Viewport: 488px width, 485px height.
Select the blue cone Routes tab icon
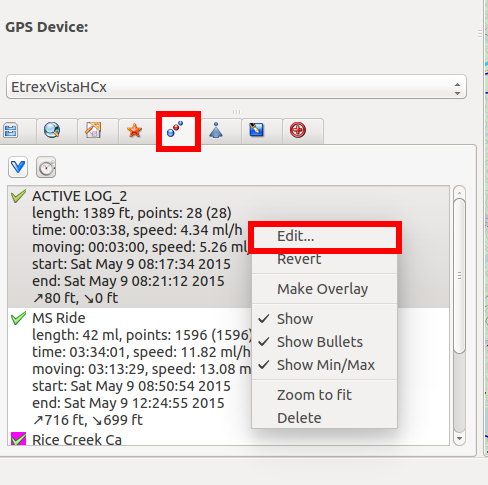pos(216,130)
